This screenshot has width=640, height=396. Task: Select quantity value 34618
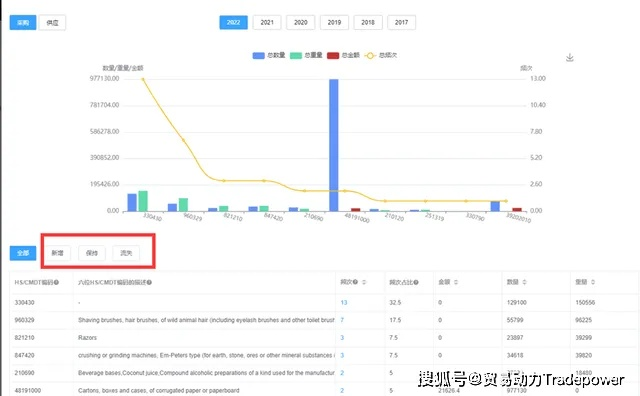pos(515,355)
